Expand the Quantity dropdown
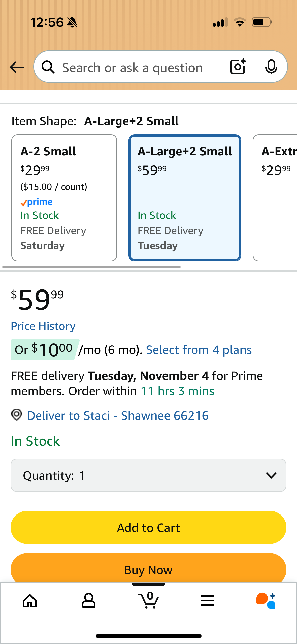This screenshot has height=644, width=297. click(148, 475)
